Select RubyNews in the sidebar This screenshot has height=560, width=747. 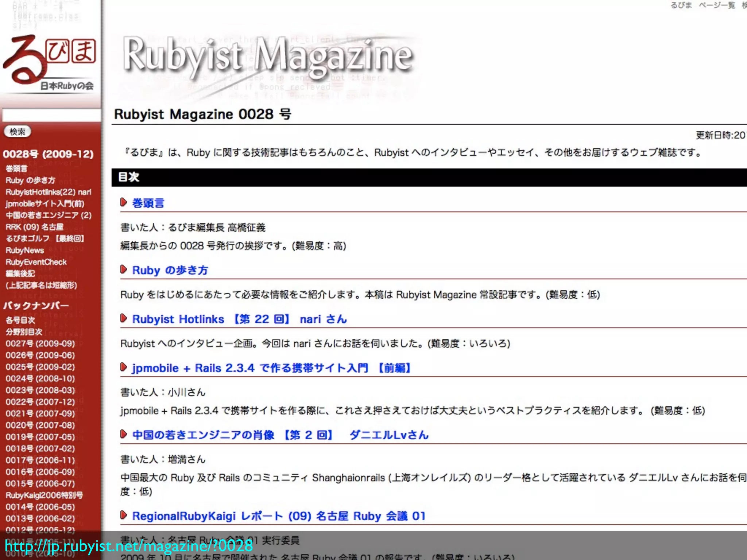click(x=25, y=250)
